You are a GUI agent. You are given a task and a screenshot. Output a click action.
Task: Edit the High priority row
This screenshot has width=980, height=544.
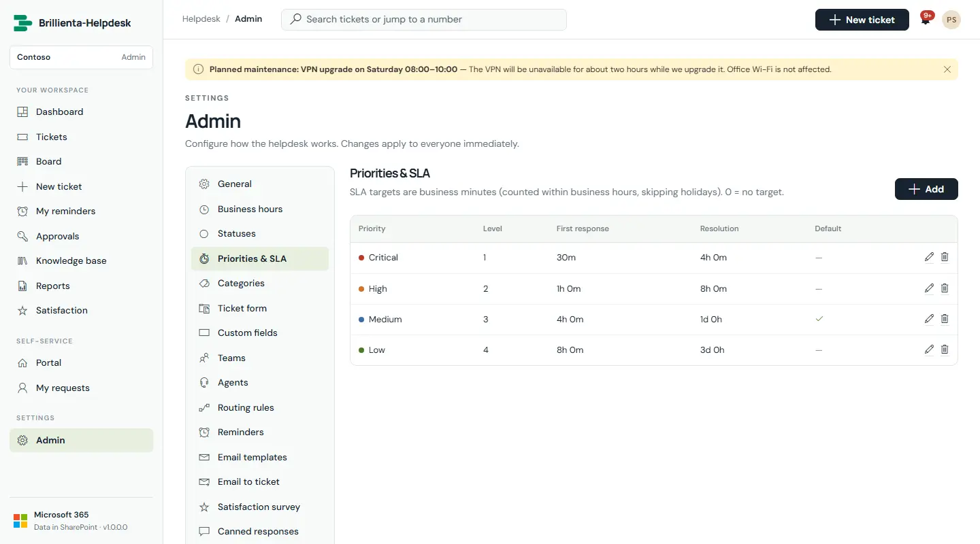929,288
